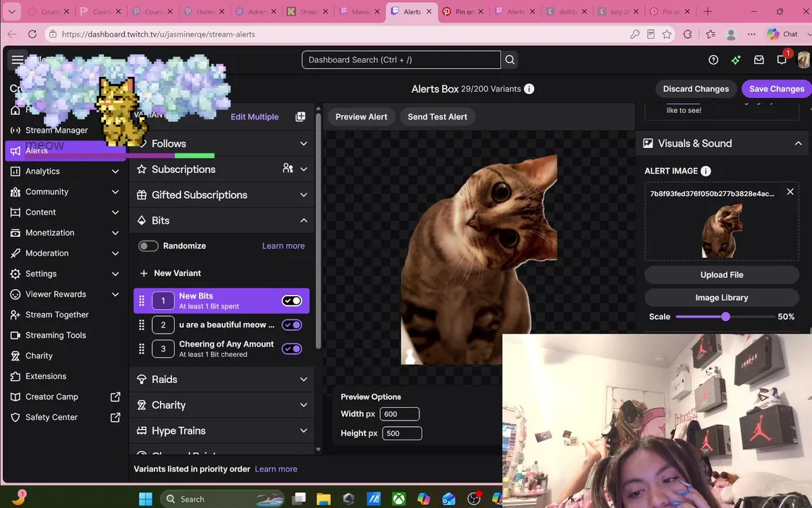Viewport: 812px width, 508px height.
Task: Open the help question mark icon
Action: coord(713,60)
